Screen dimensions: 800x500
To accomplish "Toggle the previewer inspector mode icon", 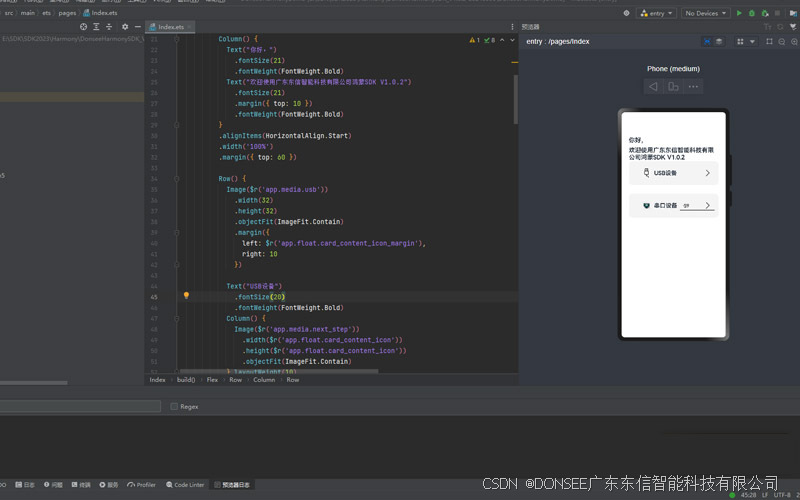I will tap(706, 42).
